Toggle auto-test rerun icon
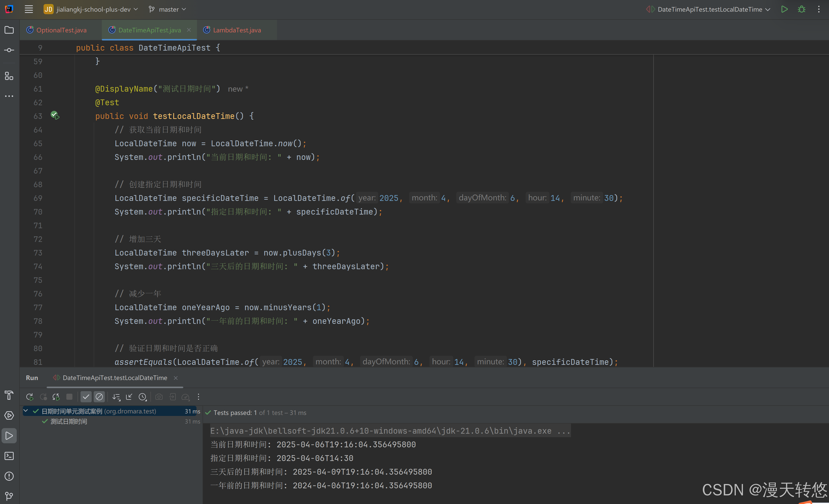 coord(56,397)
